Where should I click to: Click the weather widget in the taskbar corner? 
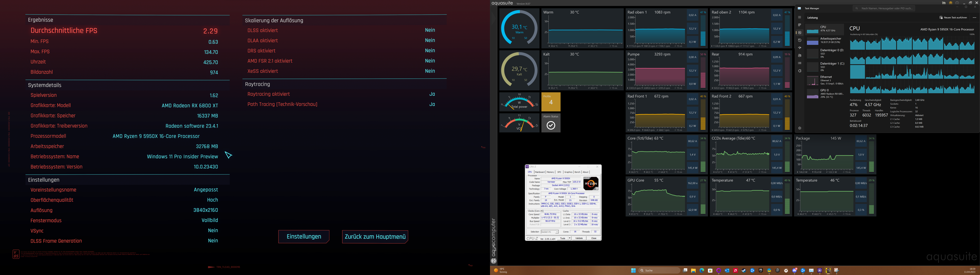pyautogui.click(x=501, y=270)
